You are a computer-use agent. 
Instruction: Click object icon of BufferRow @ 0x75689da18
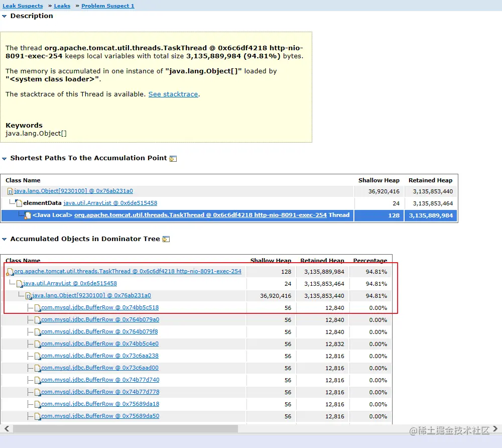click(38, 404)
